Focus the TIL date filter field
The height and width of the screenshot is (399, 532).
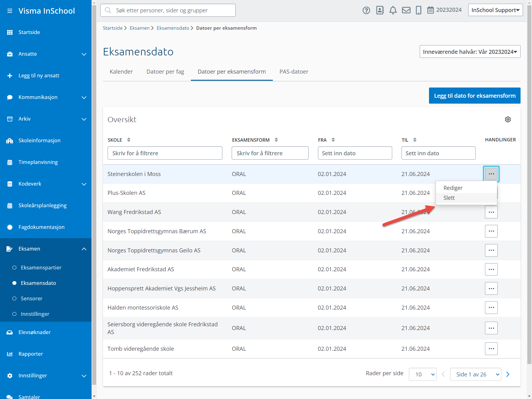point(438,153)
